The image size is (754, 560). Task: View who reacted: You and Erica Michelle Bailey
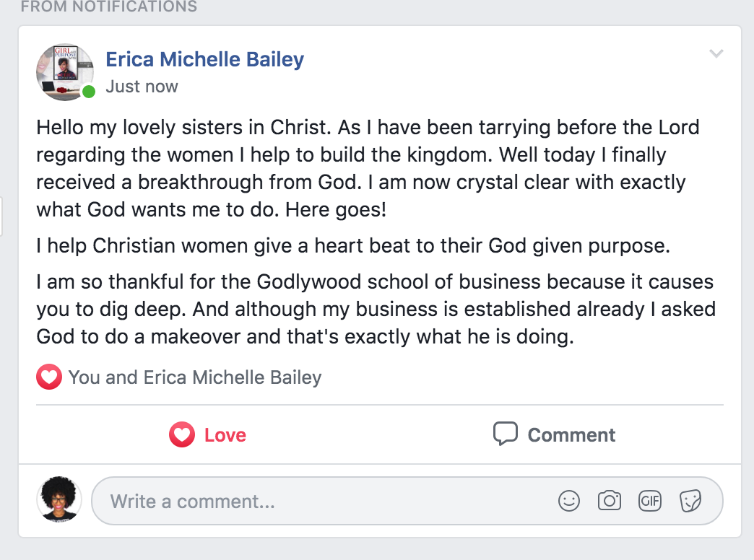pyautogui.click(x=195, y=377)
